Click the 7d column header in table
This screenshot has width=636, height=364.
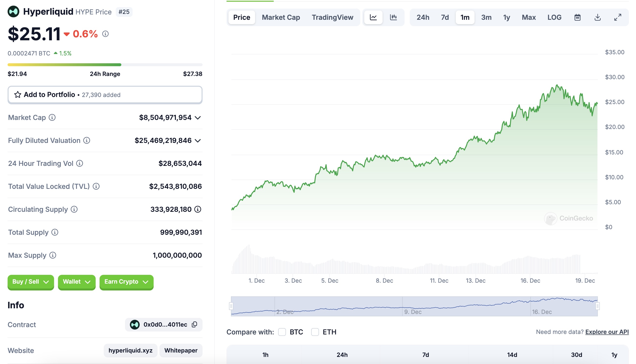[x=425, y=355]
